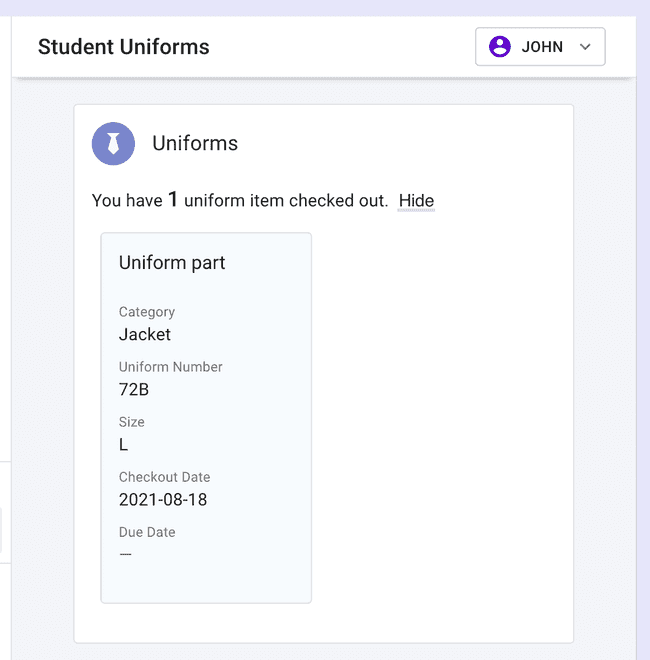Click the Student Uniforms page title
Screen dimensions: 650x660
tap(124, 47)
